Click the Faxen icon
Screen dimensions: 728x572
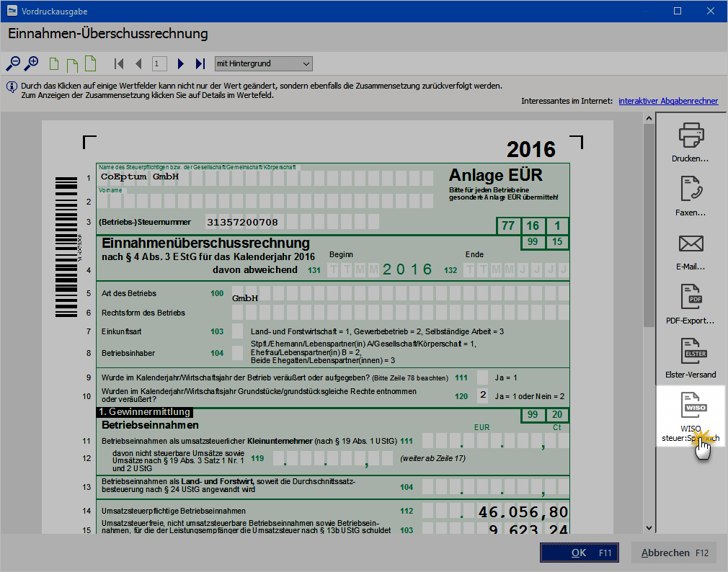(x=691, y=189)
